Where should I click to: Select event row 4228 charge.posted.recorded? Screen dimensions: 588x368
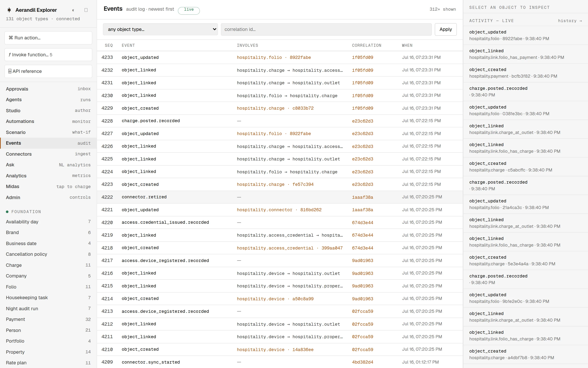pos(280,121)
